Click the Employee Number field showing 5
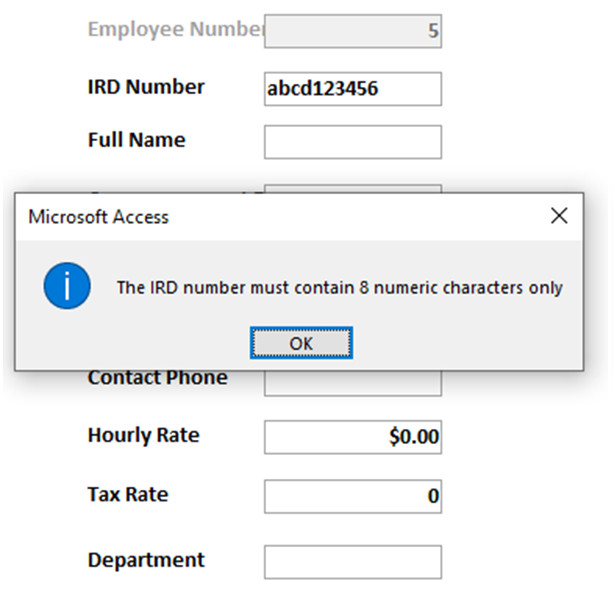This screenshot has height=609, width=614. 353,31
